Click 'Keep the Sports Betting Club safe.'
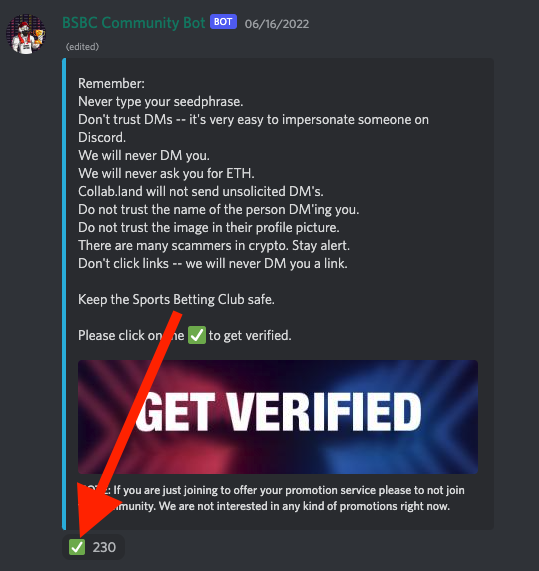 (x=176, y=299)
